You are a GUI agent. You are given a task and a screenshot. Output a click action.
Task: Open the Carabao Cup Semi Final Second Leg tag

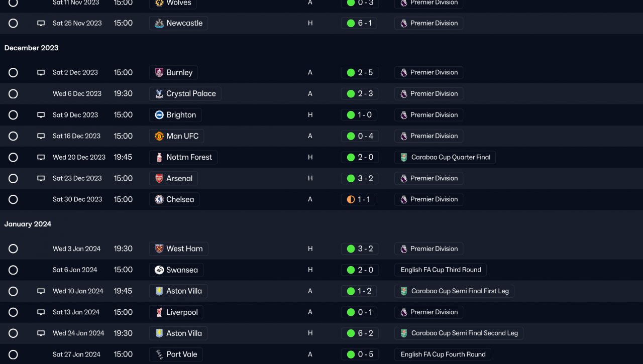tap(464, 333)
